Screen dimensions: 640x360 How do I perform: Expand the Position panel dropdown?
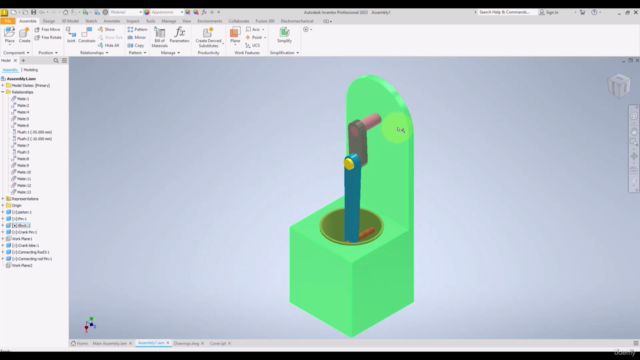[x=48, y=53]
